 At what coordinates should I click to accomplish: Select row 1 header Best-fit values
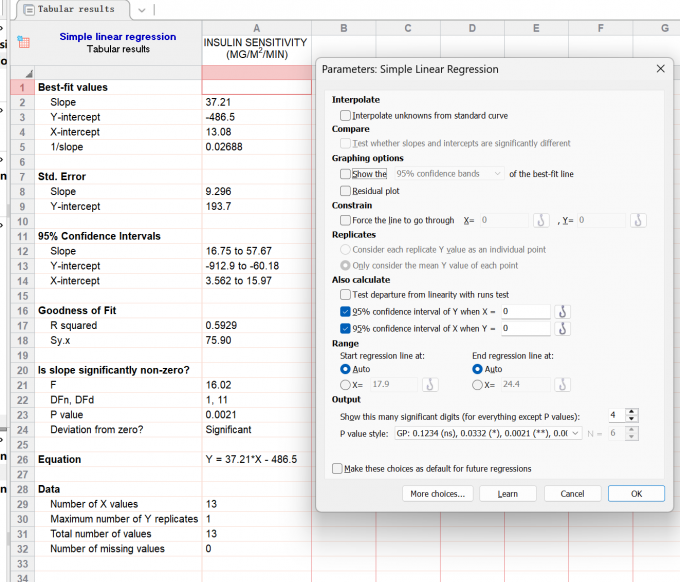[22, 87]
